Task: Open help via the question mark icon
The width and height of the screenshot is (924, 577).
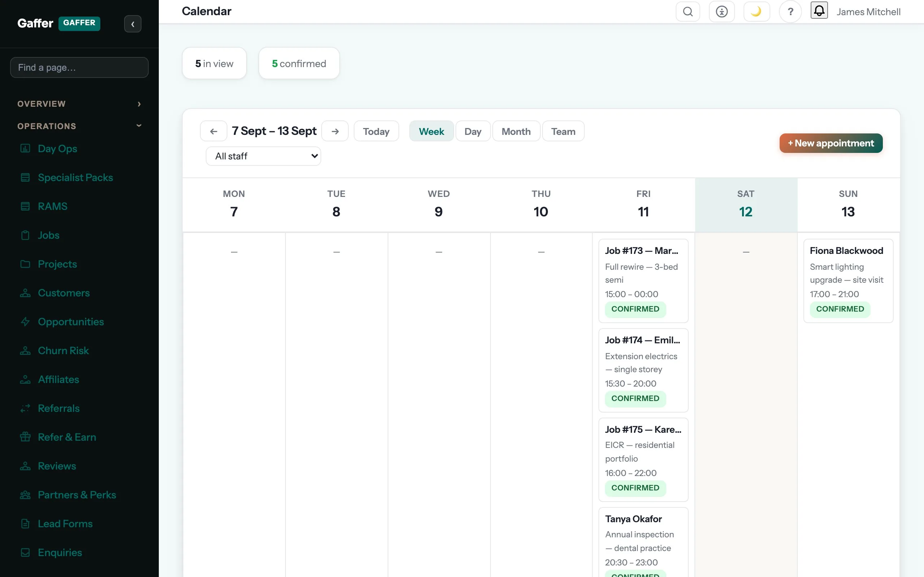Action: pos(790,12)
